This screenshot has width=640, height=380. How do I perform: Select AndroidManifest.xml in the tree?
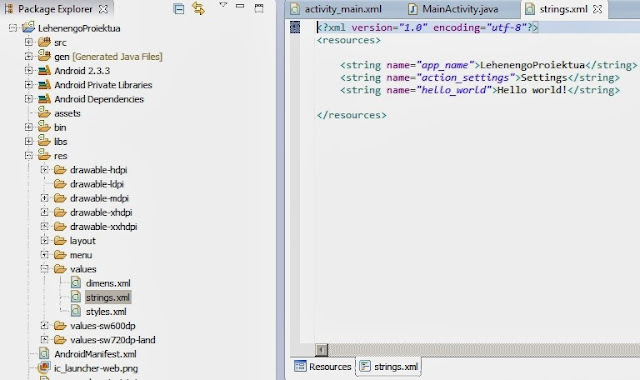(x=96, y=354)
